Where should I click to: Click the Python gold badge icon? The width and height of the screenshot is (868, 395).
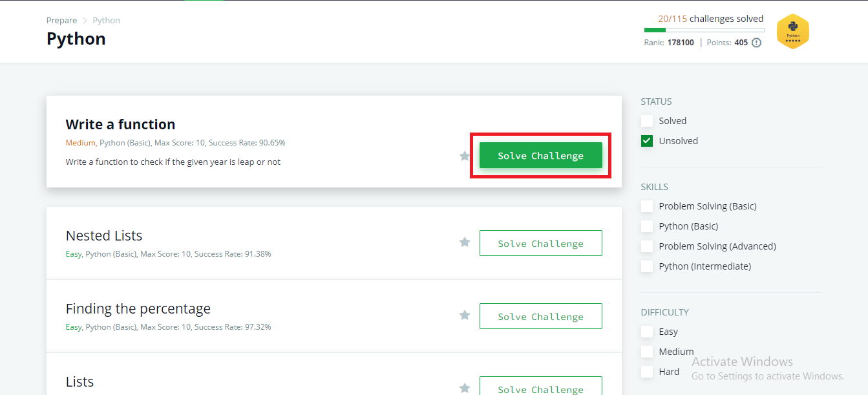click(x=792, y=32)
